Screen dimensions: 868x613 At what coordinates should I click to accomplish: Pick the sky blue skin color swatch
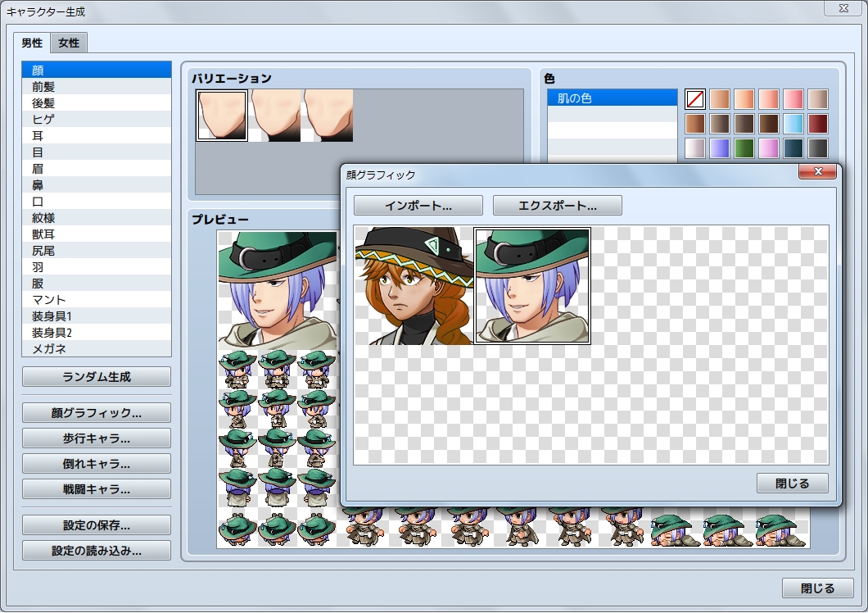[x=793, y=124]
